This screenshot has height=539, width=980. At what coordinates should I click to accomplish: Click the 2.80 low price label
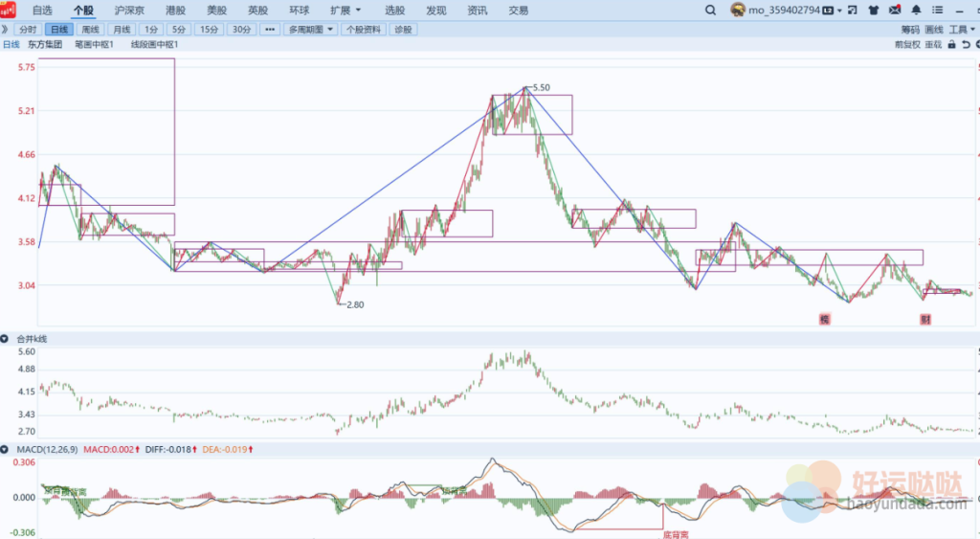click(355, 305)
